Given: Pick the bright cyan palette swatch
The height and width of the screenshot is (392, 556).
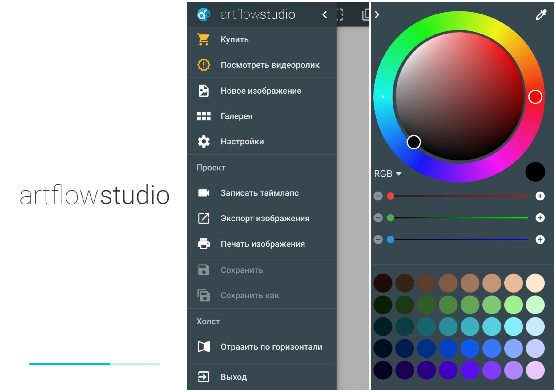Looking at the screenshot, I should point(514,327).
